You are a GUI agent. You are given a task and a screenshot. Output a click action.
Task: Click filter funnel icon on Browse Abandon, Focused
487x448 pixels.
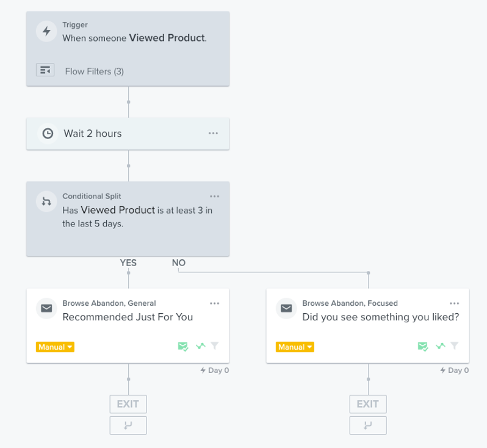(454, 346)
